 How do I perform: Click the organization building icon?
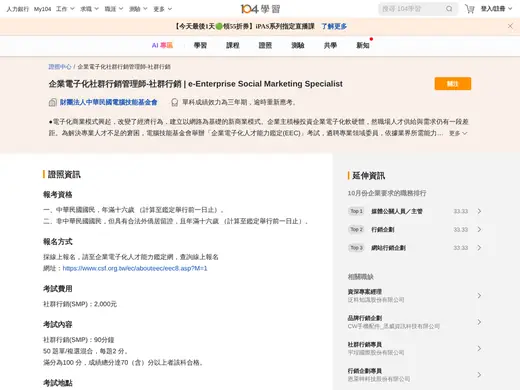pos(53,102)
